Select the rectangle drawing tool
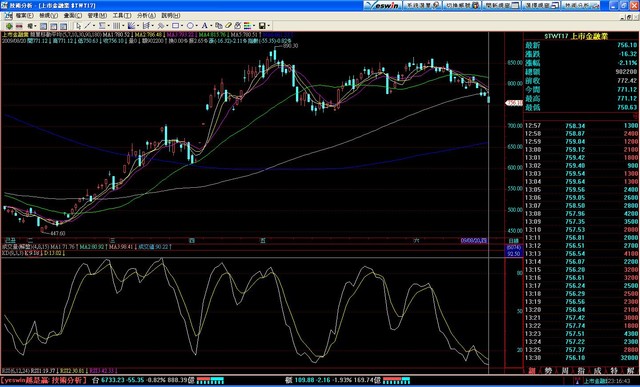 (175, 26)
